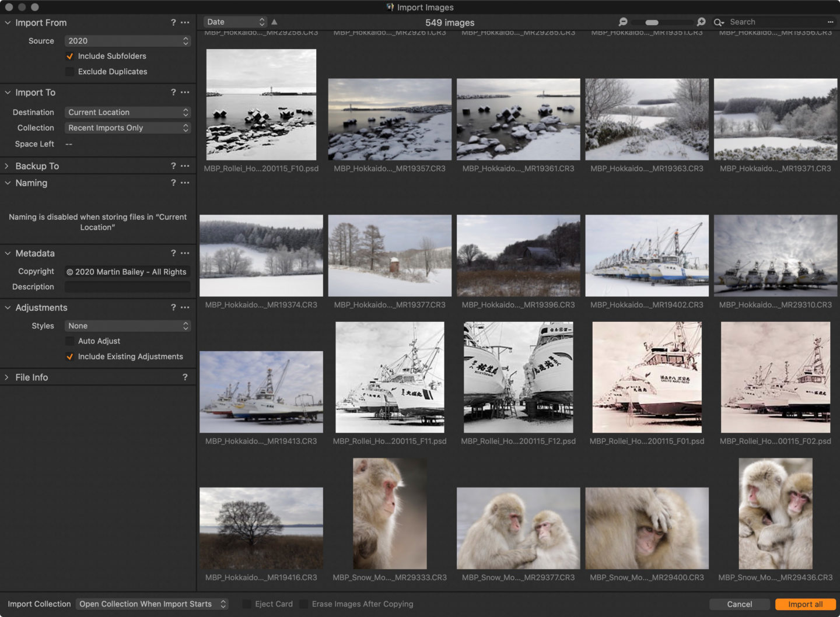The image size is (840, 617).
Task: Click the Import all button
Action: [805, 604]
